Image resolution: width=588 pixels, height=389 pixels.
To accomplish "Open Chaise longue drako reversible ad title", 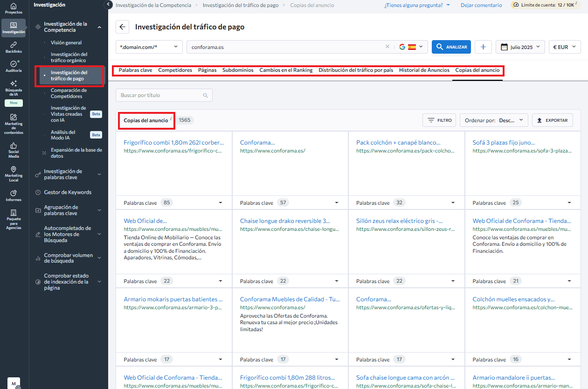I will 285,221.
